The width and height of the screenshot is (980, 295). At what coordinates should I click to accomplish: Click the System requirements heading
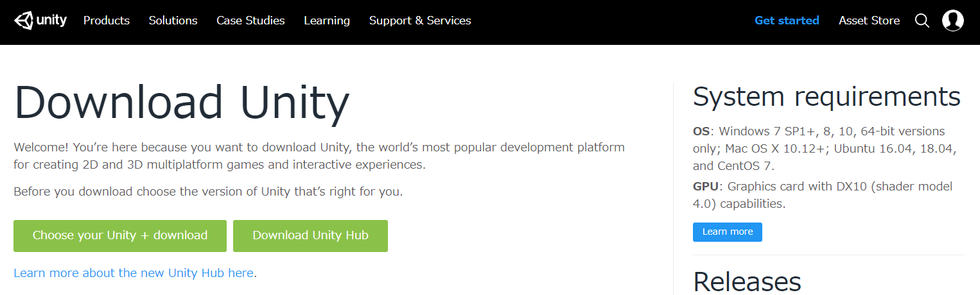(x=827, y=97)
